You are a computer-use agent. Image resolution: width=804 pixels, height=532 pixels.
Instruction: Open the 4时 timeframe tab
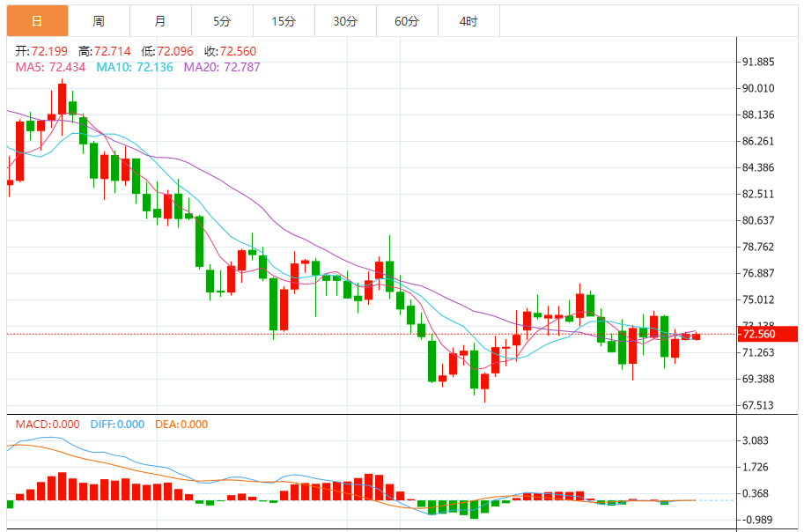point(468,21)
